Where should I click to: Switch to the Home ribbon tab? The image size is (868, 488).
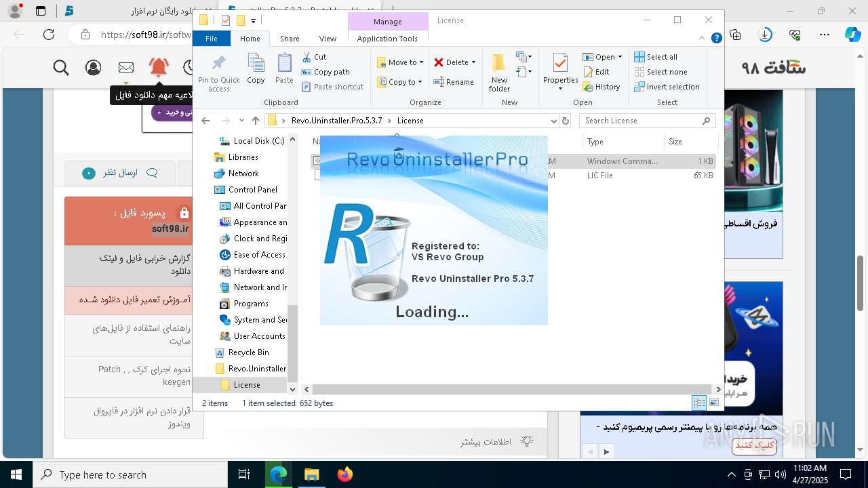pyautogui.click(x=250, y=39)
